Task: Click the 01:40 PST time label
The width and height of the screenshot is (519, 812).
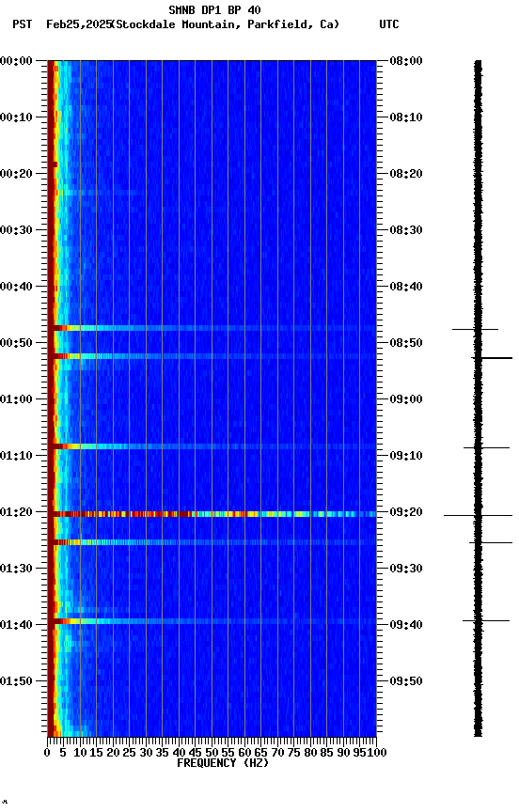Action: (16, 625)
